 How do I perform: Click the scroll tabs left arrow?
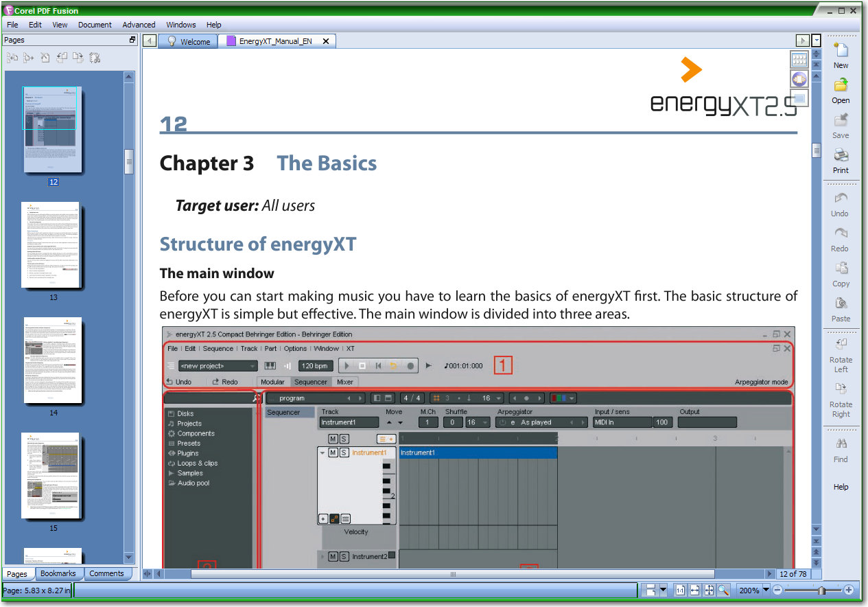150,41
